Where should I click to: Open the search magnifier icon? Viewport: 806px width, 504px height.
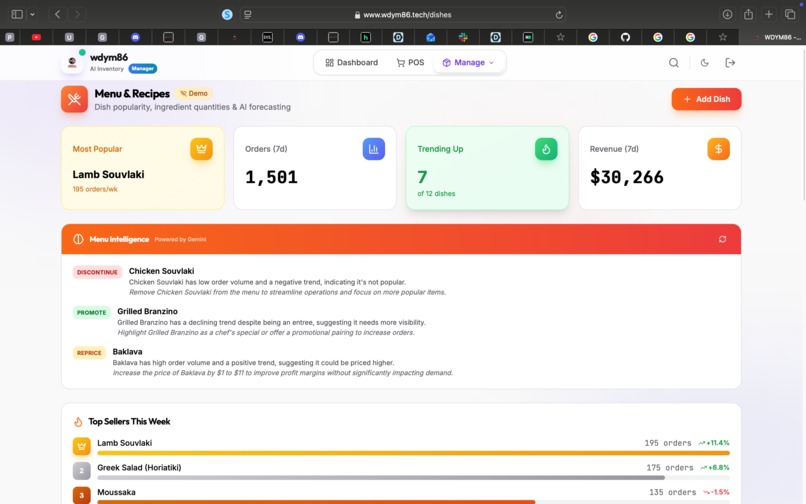(673, 63)
